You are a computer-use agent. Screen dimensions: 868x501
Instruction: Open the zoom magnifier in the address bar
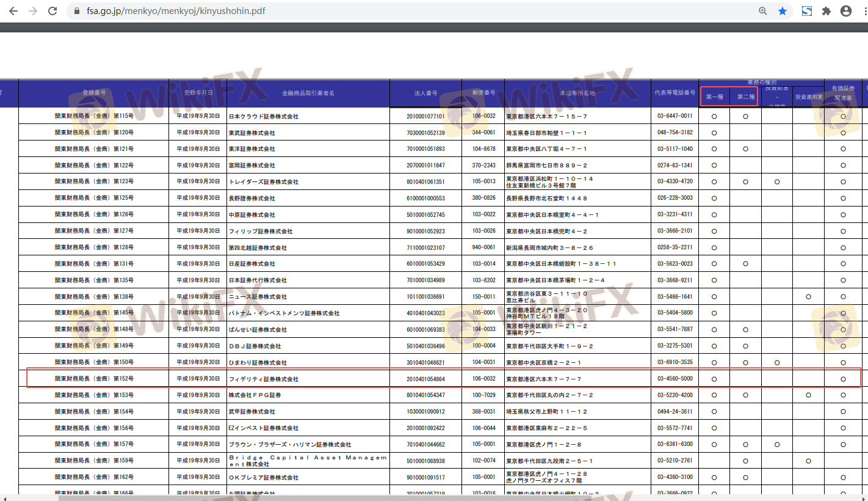[x=763, y=11]
